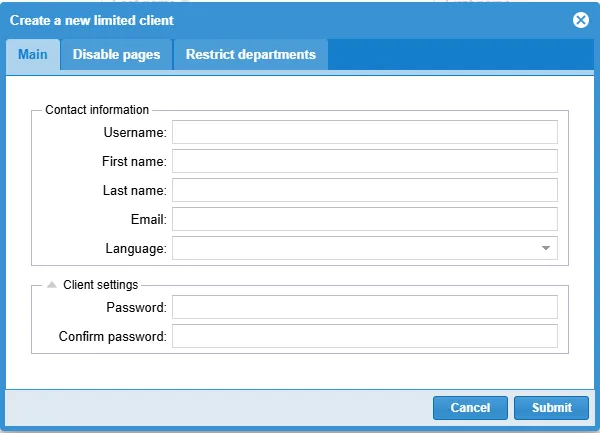Viewport: 600px width, 433px height.
Task: Click into the Username field
Action: tap(365, 132)
